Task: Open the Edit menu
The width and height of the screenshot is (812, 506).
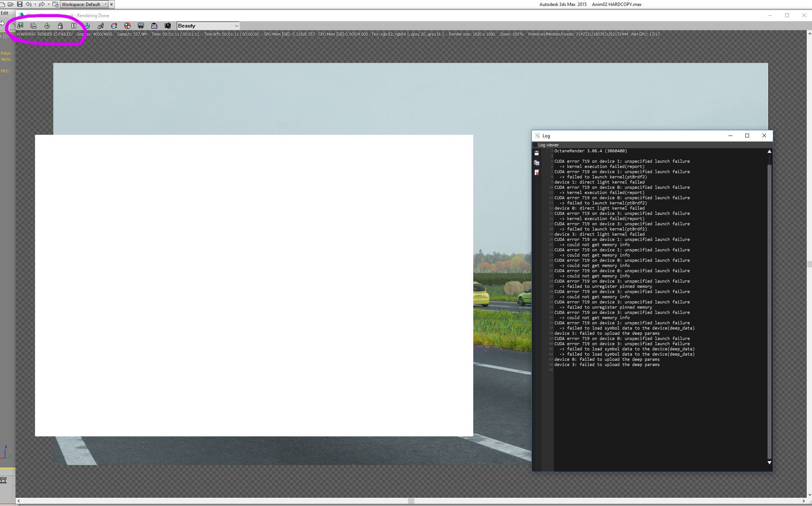Action: 4,13
